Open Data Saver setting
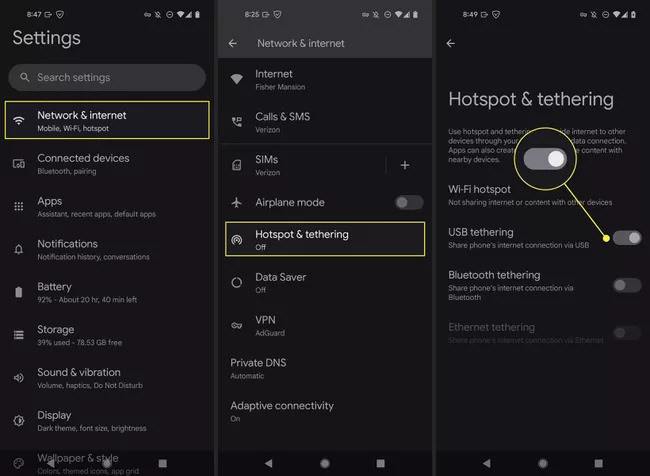Screen dimensions: 650x476 tap(325, 282)
